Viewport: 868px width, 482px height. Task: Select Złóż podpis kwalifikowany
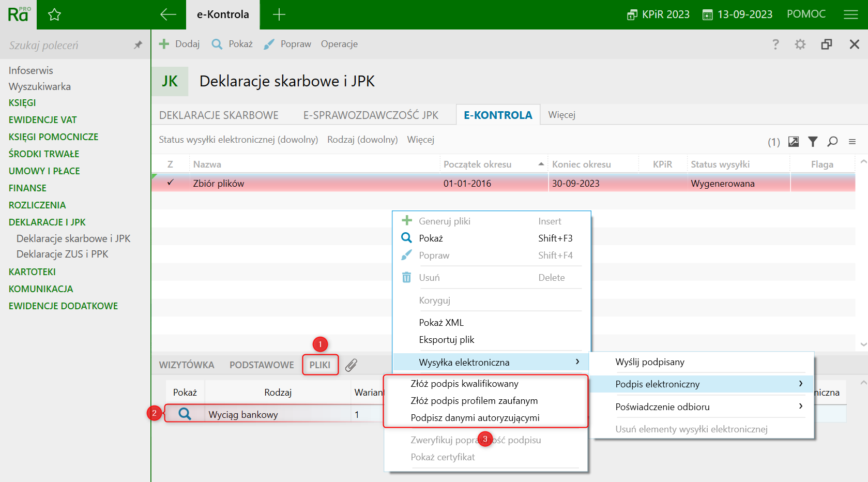click(x=464, y=384)
